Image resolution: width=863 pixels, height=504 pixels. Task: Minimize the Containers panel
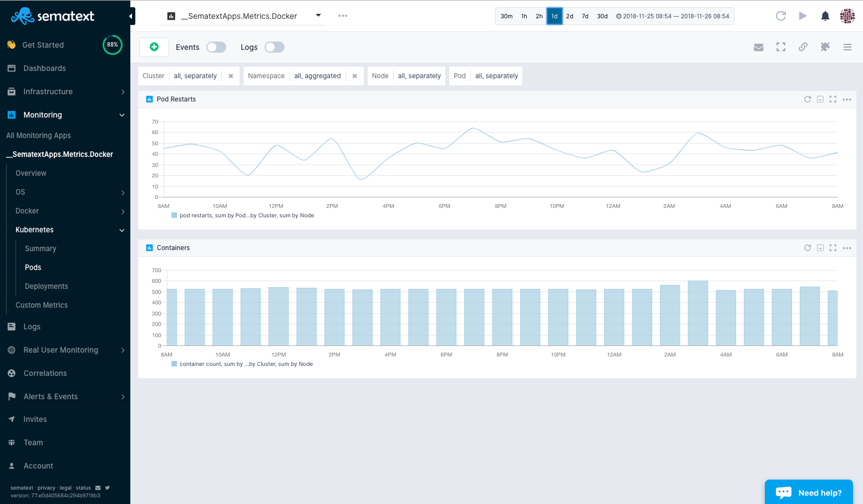point(820,248)
